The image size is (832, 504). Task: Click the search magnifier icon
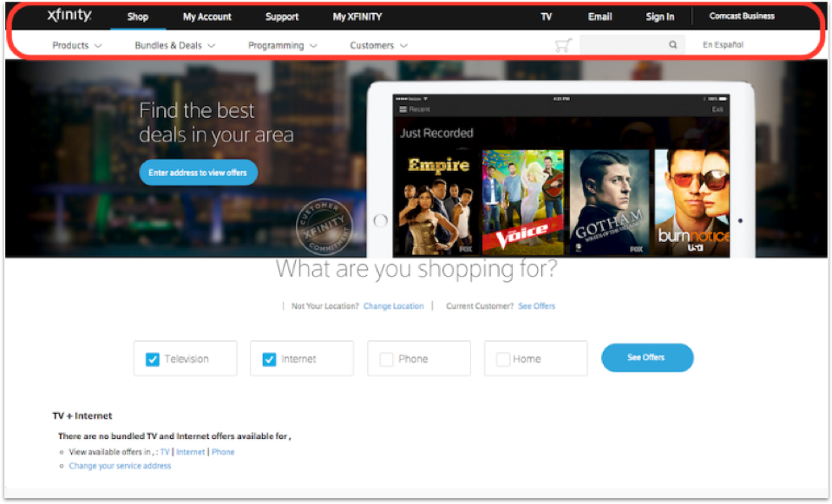click(673, 44)
